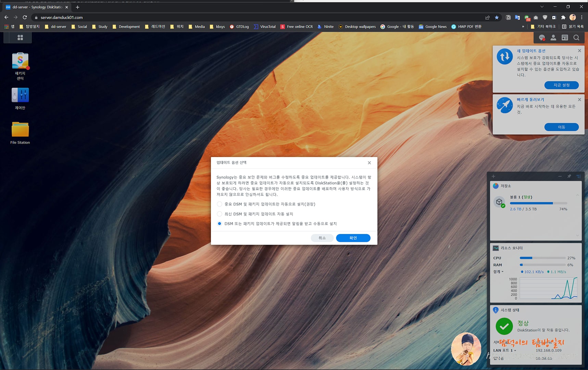
Task: Open the tab search dropdown arrow
Action: (542, 7)
